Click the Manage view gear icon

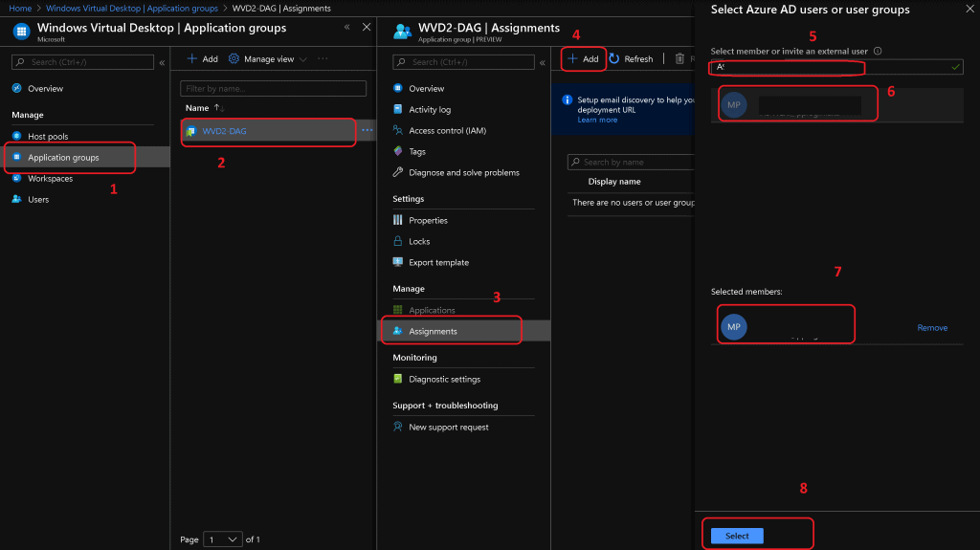(234, 58)
